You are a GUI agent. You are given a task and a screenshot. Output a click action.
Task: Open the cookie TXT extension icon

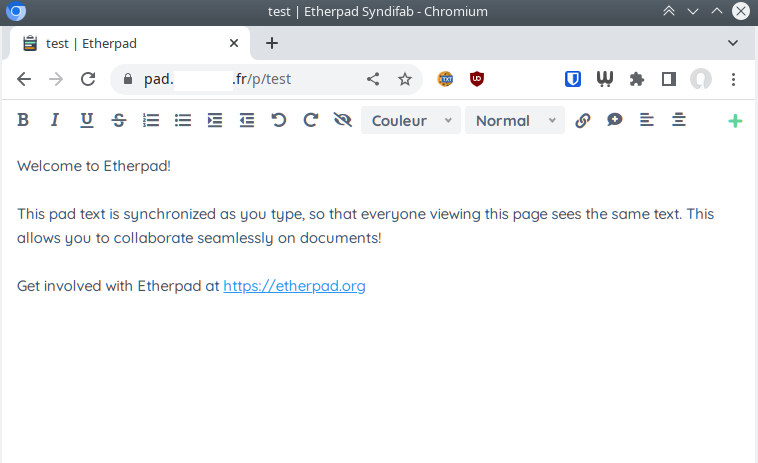click(x=445, y=79)
